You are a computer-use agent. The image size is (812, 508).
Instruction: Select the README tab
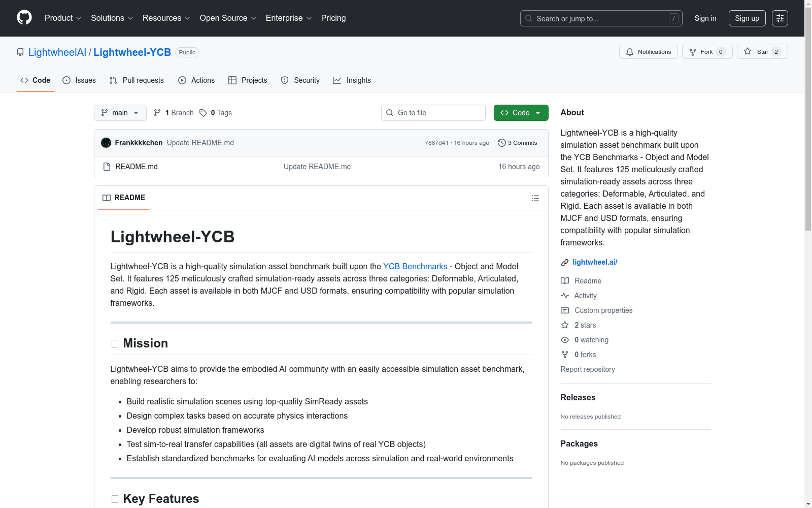point(124,198)
